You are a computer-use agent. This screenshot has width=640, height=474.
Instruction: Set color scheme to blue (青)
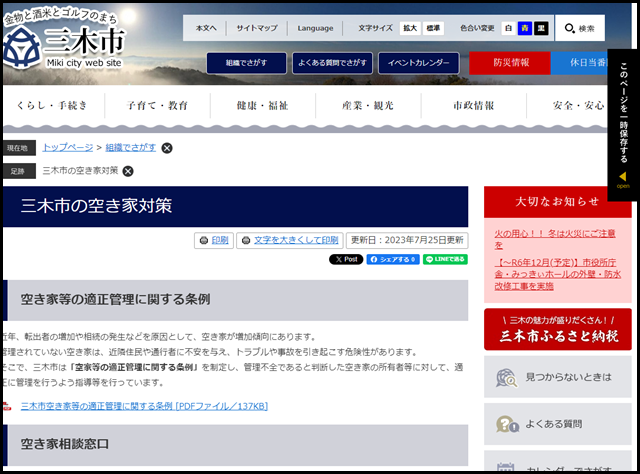pyautogui.click(x=524, y=28)
